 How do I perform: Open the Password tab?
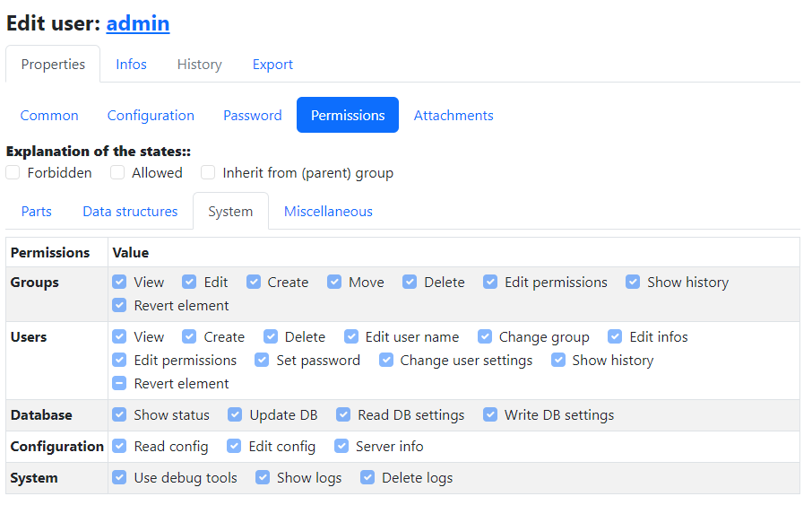click(x=252, y=116)
